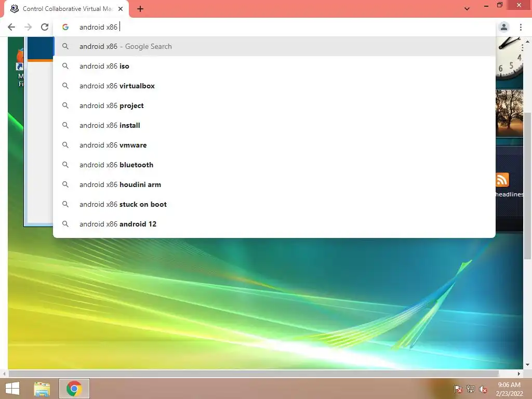Select 'android x86 vmware' suggestion
532x399 pixels.
tap(274, 145)
